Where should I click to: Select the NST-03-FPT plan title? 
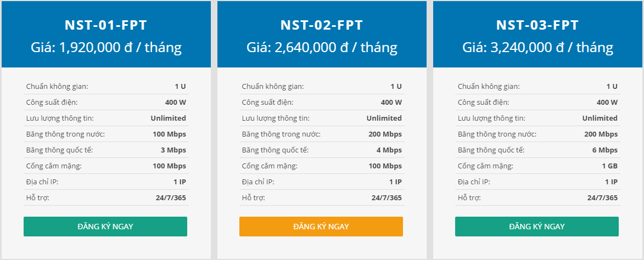coord(537,25)
